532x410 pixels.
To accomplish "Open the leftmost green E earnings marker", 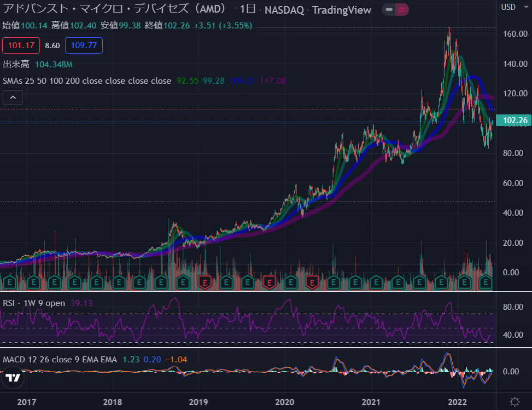I will [x=9, y=282].
